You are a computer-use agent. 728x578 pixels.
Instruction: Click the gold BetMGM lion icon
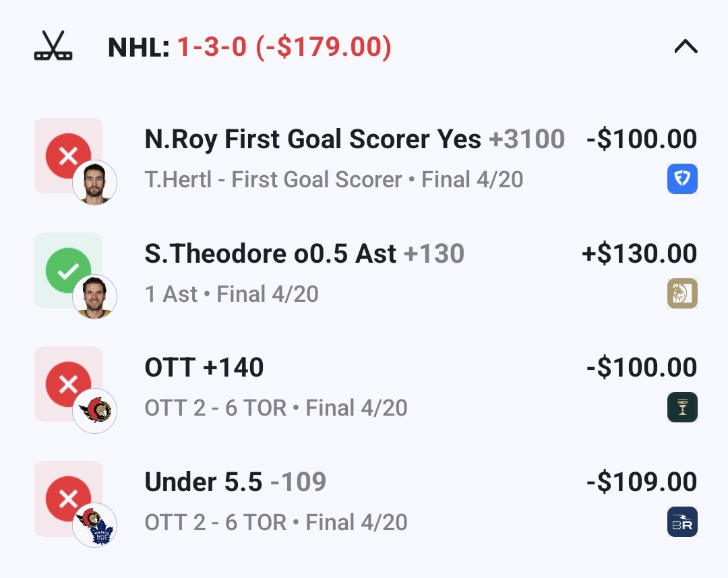point(682,294)
